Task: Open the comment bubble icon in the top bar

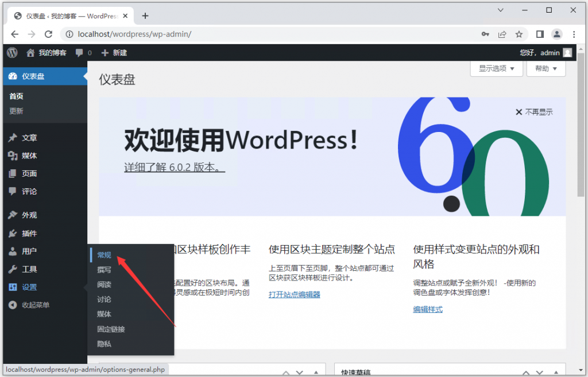Action: point(78,52)
